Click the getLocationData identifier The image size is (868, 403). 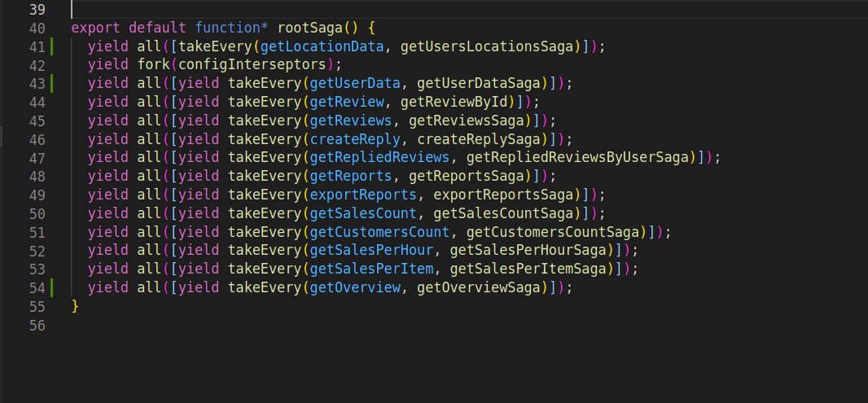322,46
